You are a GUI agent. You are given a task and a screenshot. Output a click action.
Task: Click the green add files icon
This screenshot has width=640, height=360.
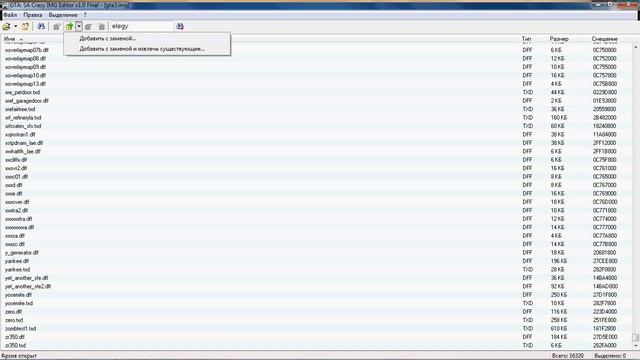coord(69,27)
